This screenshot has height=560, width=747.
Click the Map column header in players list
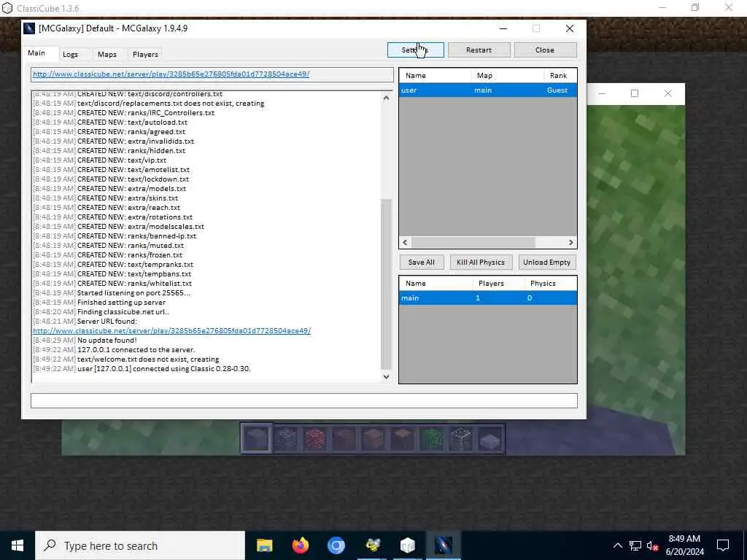[508, 75]
